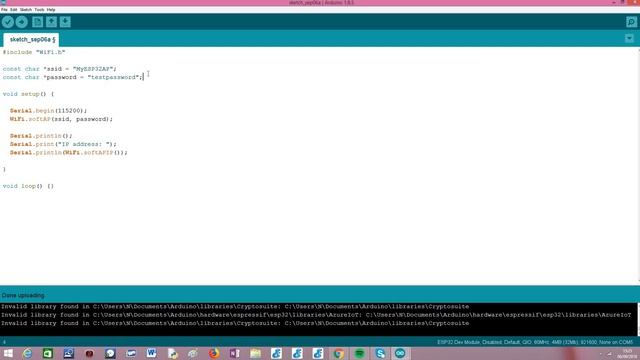This screenshot has width=640, height=360.
Task: Open the Sketch menu
Action: pyautogui.click(x=26, y=9)
